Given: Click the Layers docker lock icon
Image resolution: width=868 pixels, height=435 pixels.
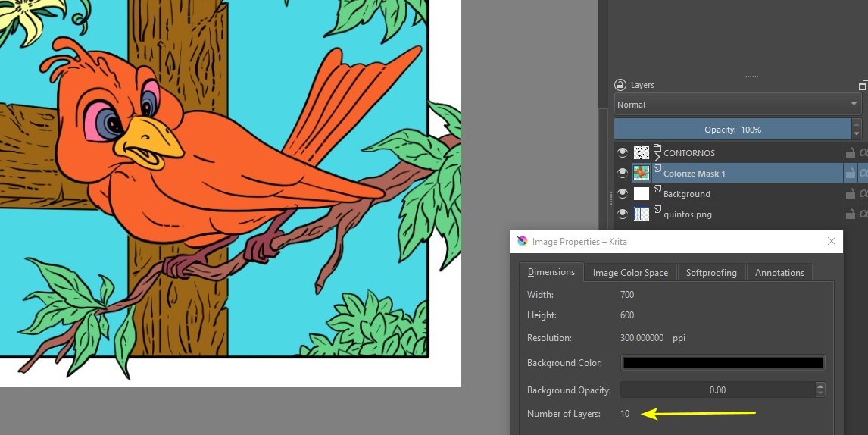Looking at the screenshot, I should point(620,85).
